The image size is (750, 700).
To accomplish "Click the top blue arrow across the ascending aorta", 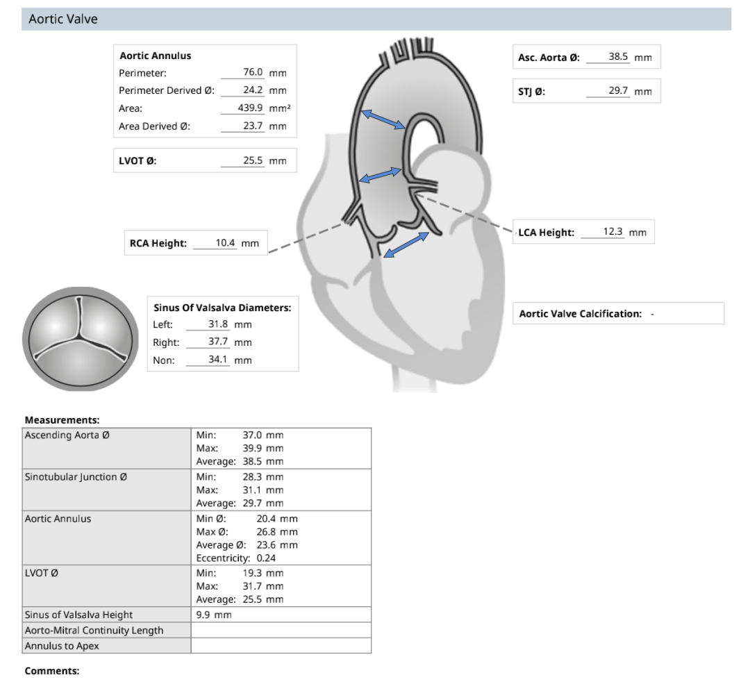I will (382, 118).
